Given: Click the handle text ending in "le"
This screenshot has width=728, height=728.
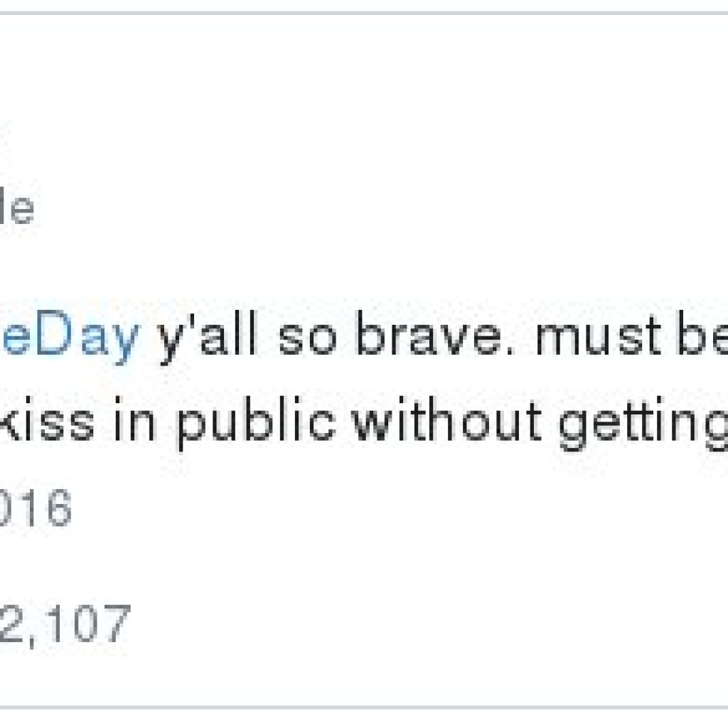Looking at the screenshot, I should 17,208.
